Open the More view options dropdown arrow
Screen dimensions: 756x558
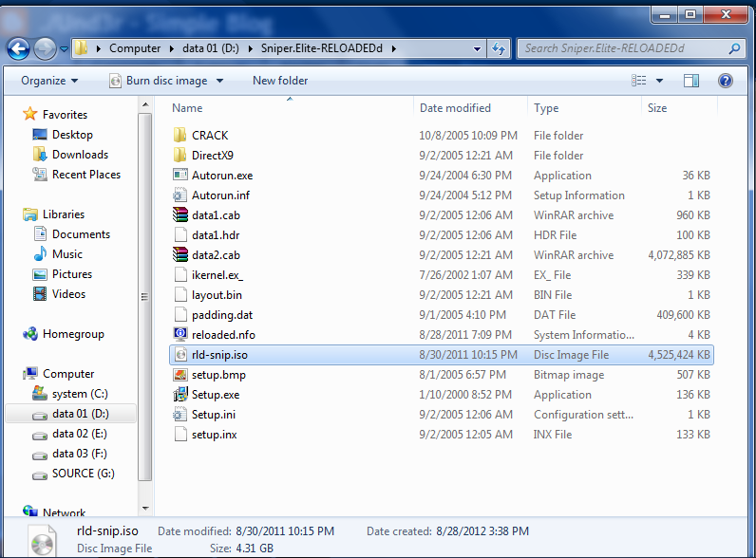(x=659, y=81)
